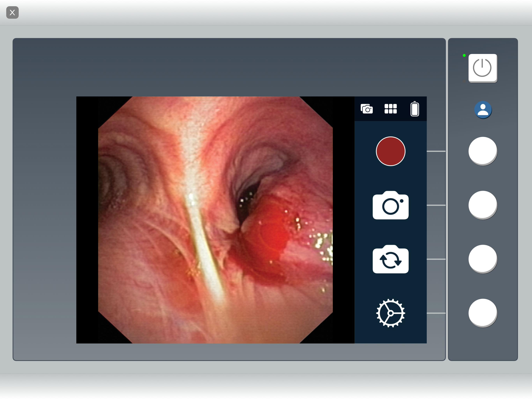The width and height of the screenshot is (532, 399).
Task: Click the large capture photo camera icon
Action: click(390, 205)
